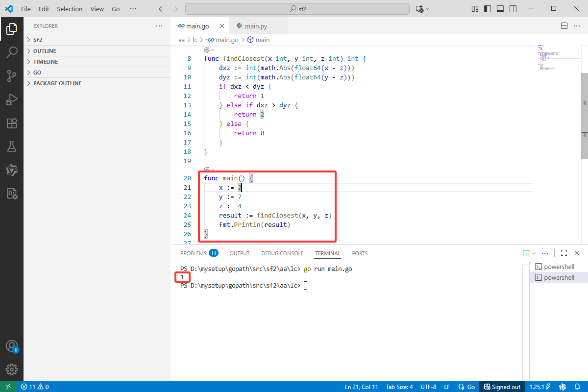This screenshot has height=392, width=588.
Task: Expand the OUTLINE section
Action: tap(97, 51)
